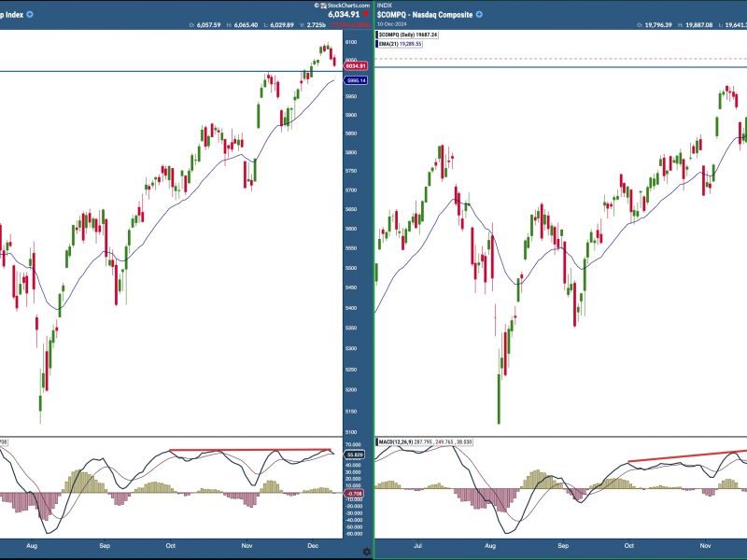Image resolution: width=747 pixels, height=560 pixels.
Task: Click the 70.000 MACD axis label
Action: click(353, 445)
